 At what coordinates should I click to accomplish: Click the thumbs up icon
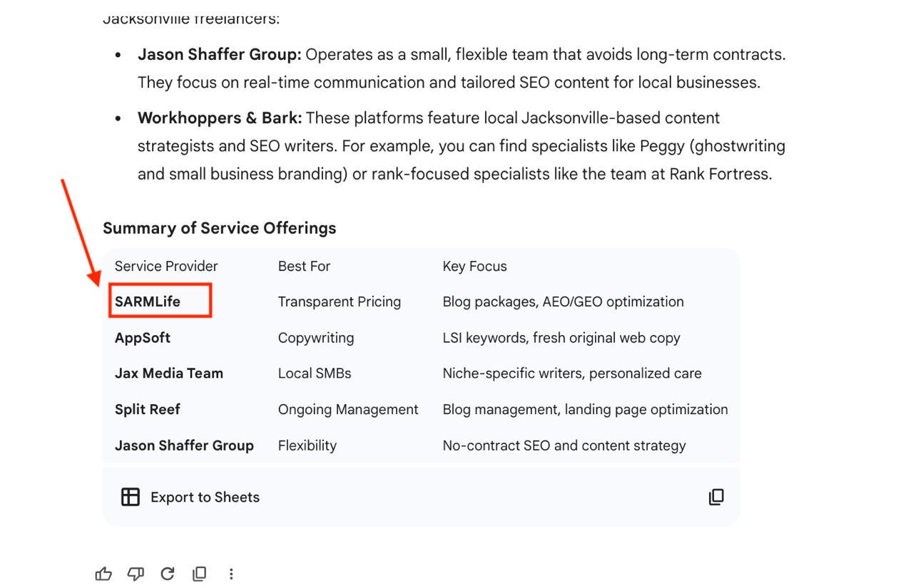103,574
